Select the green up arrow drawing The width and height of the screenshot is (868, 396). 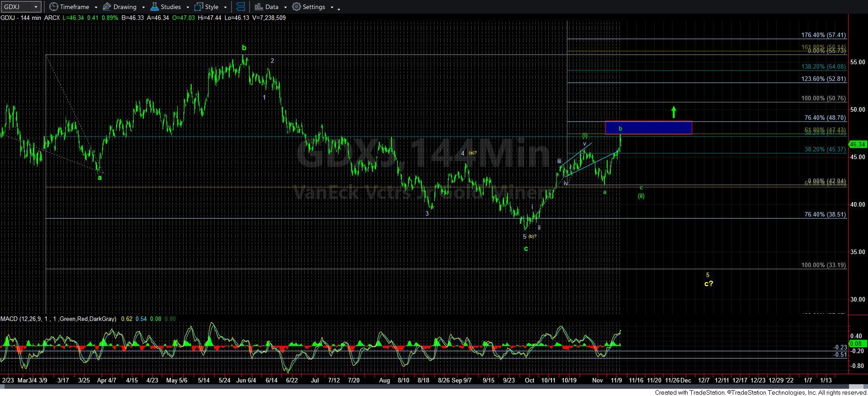(x=674, y=112)
